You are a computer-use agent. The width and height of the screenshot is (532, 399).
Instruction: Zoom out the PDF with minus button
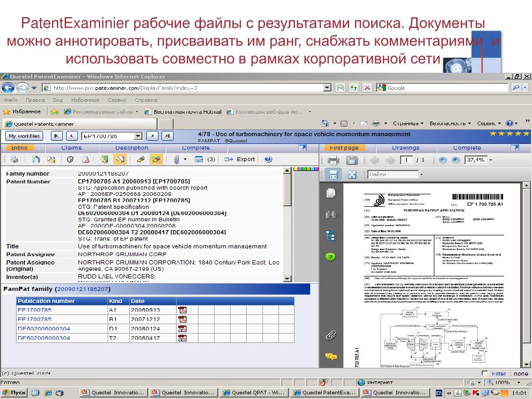pyautogui.click(x=443, y=160)
